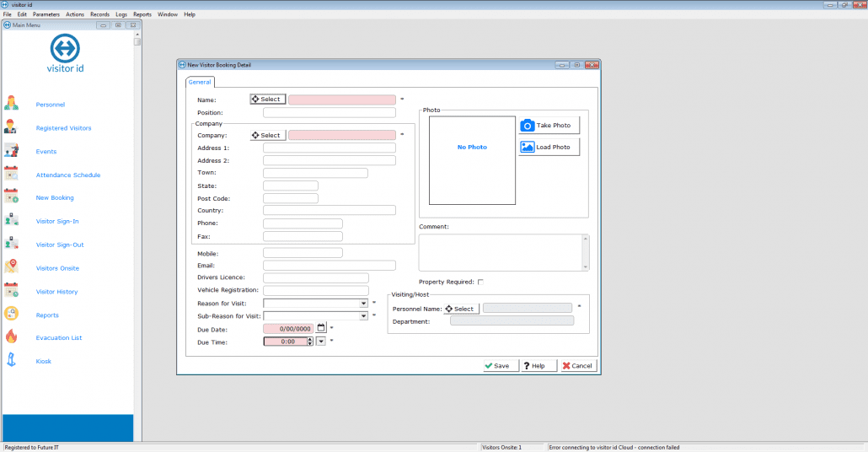The height and width of the screenshot is (452, 868).
Task: Click the Visitors Onsite map icon
Action: [x=12, y=267]
